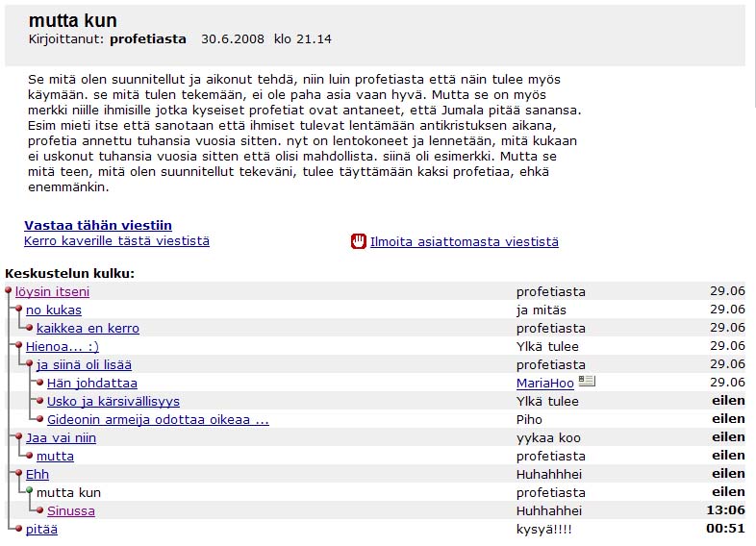Image resolution: width=756 pixels, height=546 pixels.
Task: Open the 'ja siinä oli lisää' message
Action: [84, 364]
